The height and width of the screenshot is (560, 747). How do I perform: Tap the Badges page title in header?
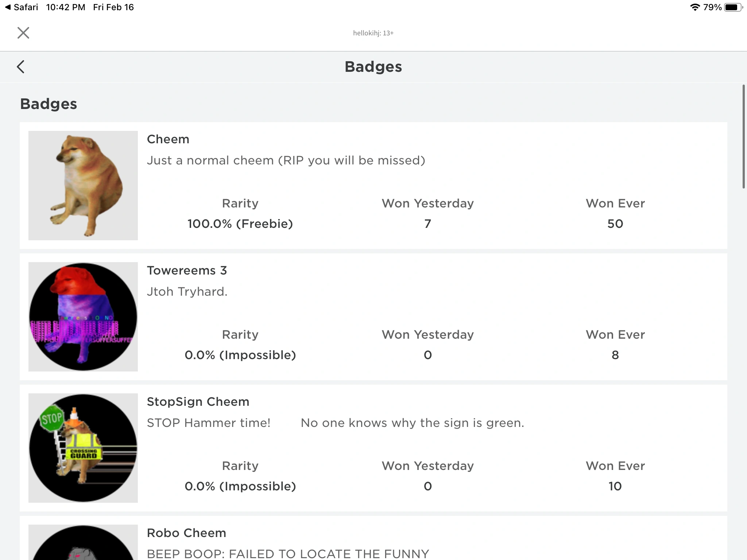(x=373, y=67)
